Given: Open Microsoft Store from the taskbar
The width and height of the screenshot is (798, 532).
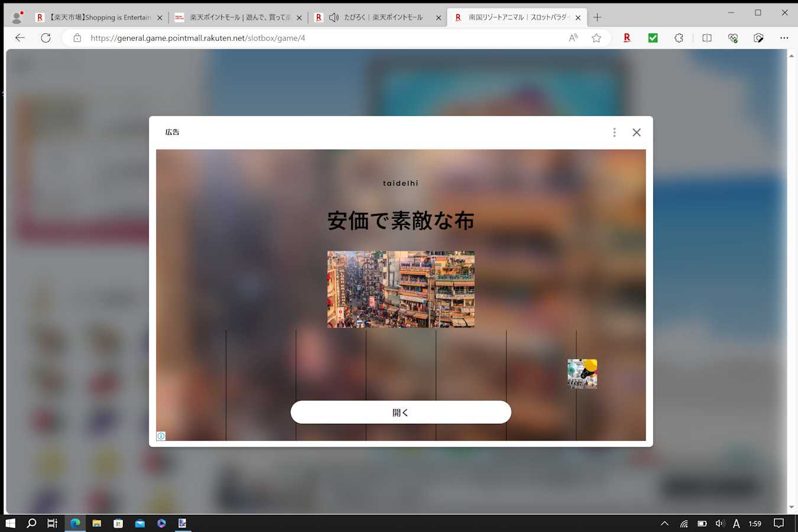Looking at the screenshot, I should (x=118, y=523).
